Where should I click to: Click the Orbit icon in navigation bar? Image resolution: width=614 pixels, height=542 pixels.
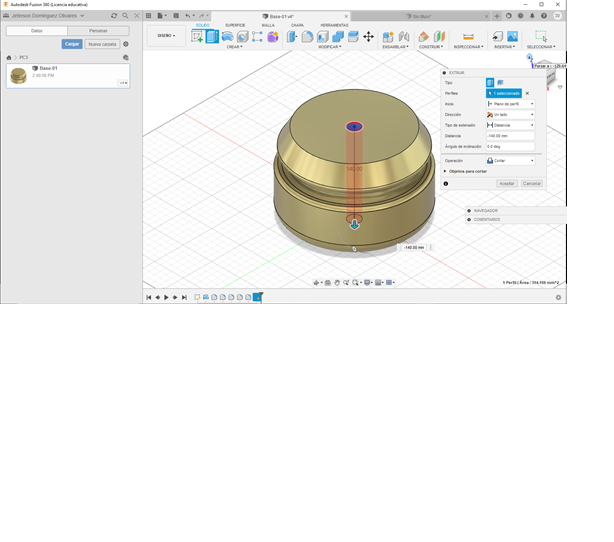pos(316,282)
